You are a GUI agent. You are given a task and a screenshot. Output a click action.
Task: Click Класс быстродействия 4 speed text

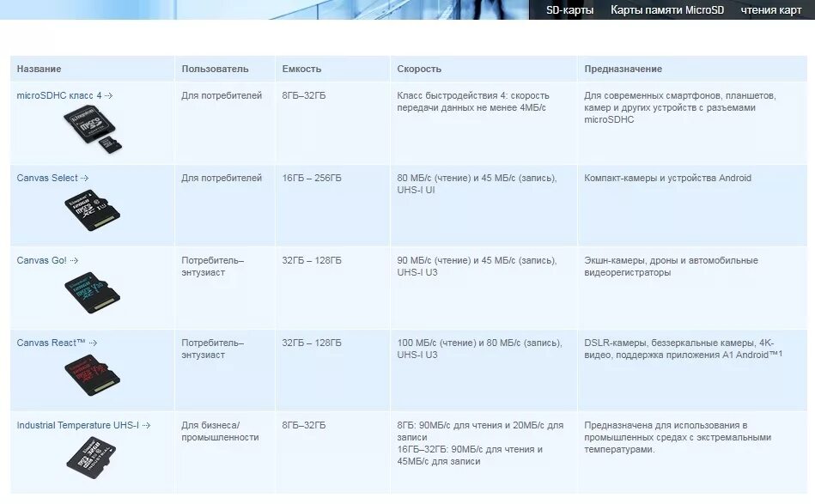point(473,101)
